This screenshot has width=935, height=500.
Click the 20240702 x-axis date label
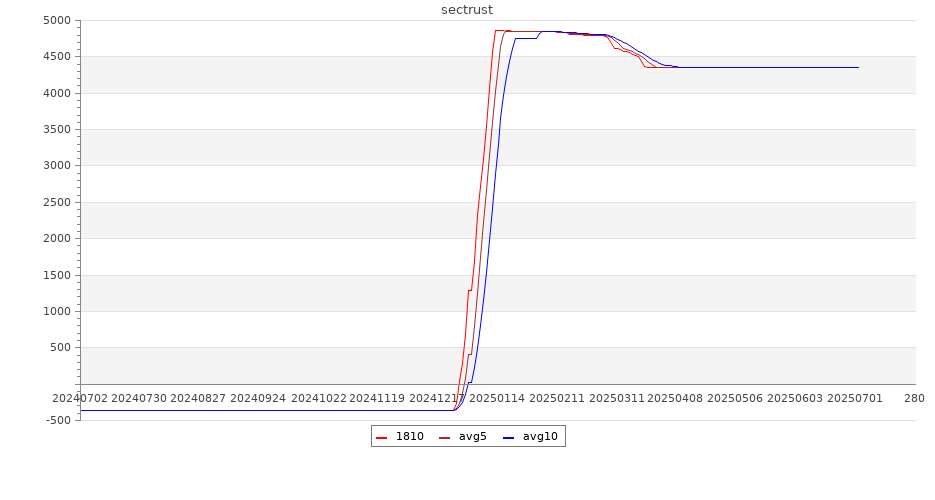(79, 398)
